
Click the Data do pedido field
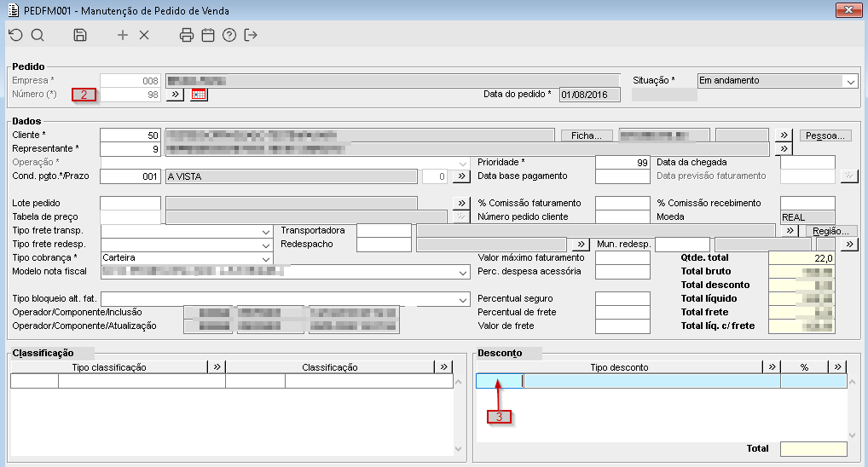point(589,95)
